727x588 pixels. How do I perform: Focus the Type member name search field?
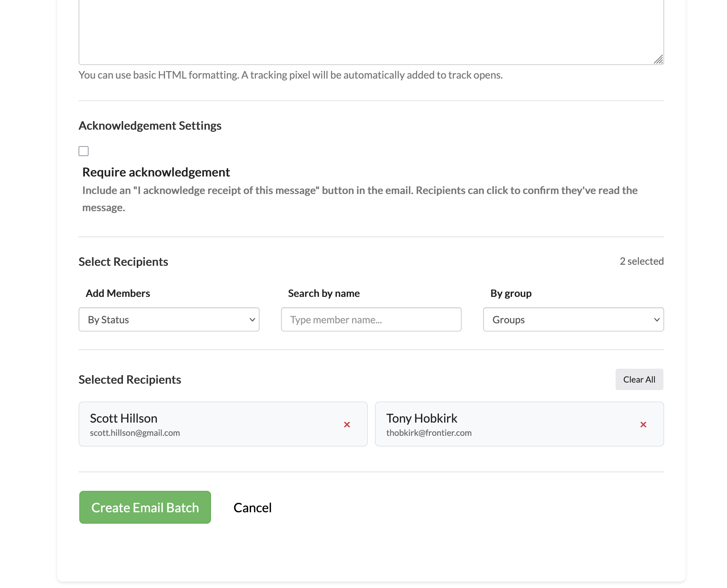click(371, 319)
